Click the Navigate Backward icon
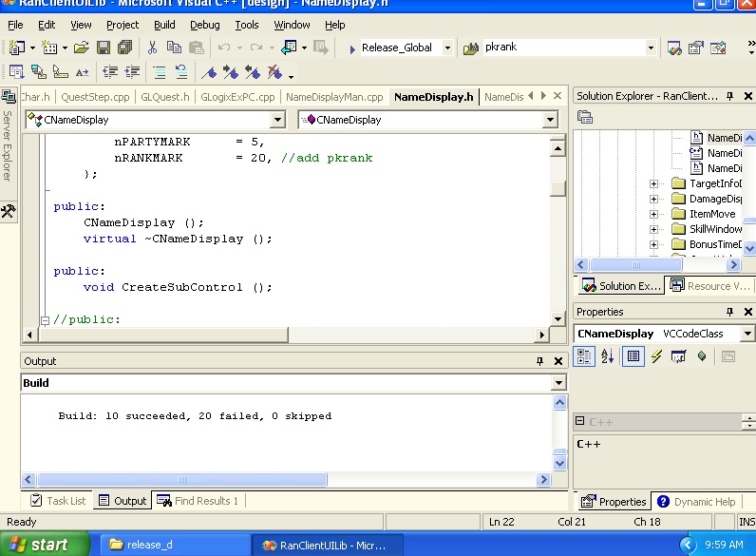The image size is (756, 556). pyautogui.click(x=289, y=48)
